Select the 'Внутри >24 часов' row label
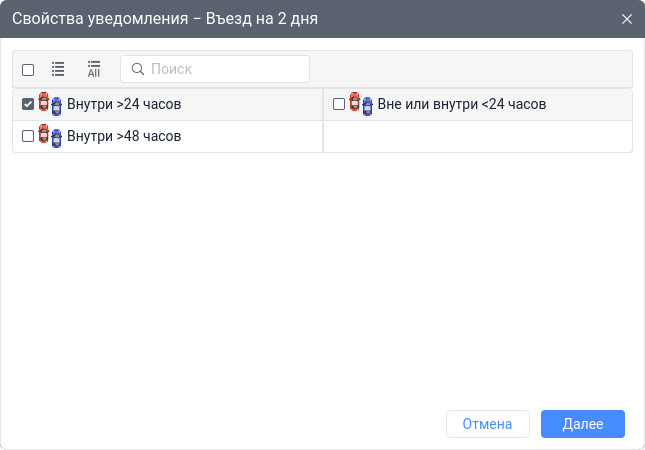The height and width of the screenshot is (450, 645). [x=124, y=104]
